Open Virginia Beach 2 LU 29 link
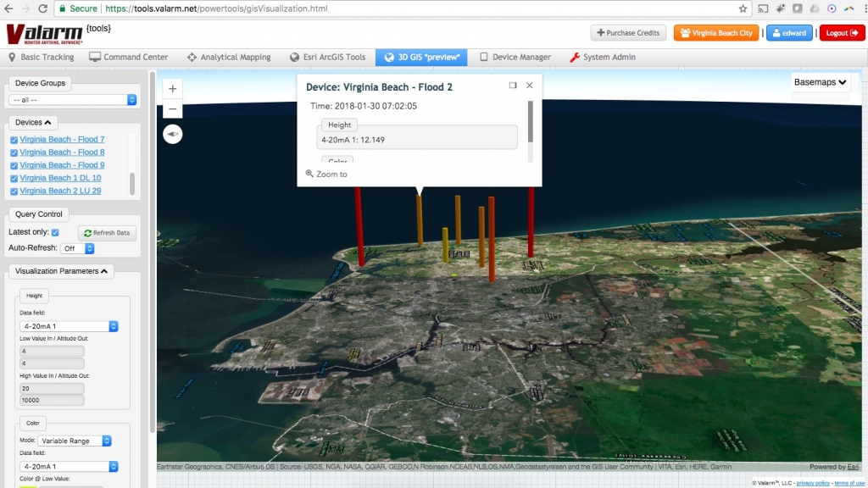This screenshot has height=488, width=868. [60, 191]
